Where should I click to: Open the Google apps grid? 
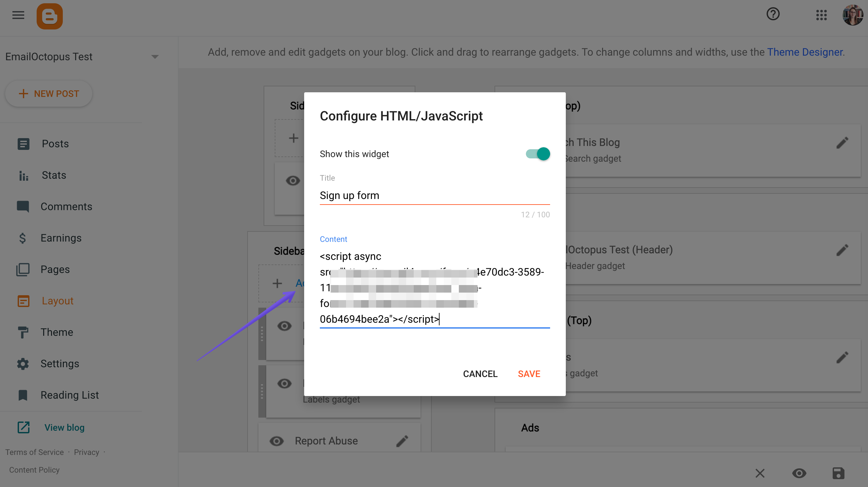822,15
